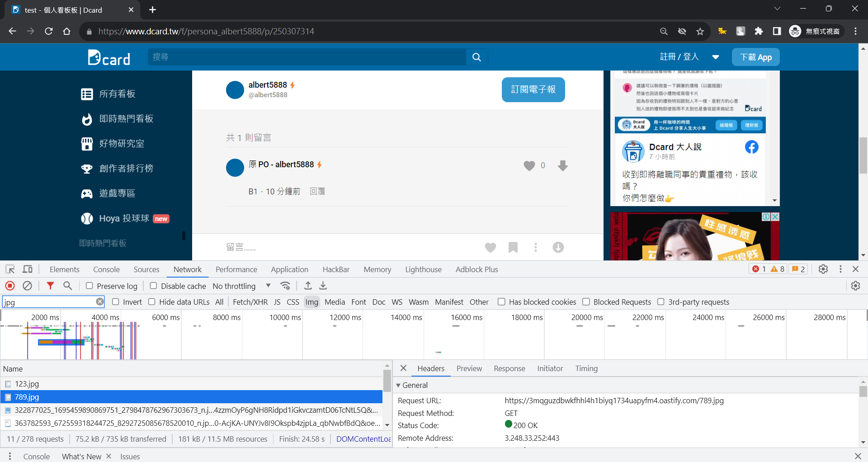Screen dimensions: 868x462
Task: Click the bookmark icon in the comment bar
Action: click(x=513, y=247)
